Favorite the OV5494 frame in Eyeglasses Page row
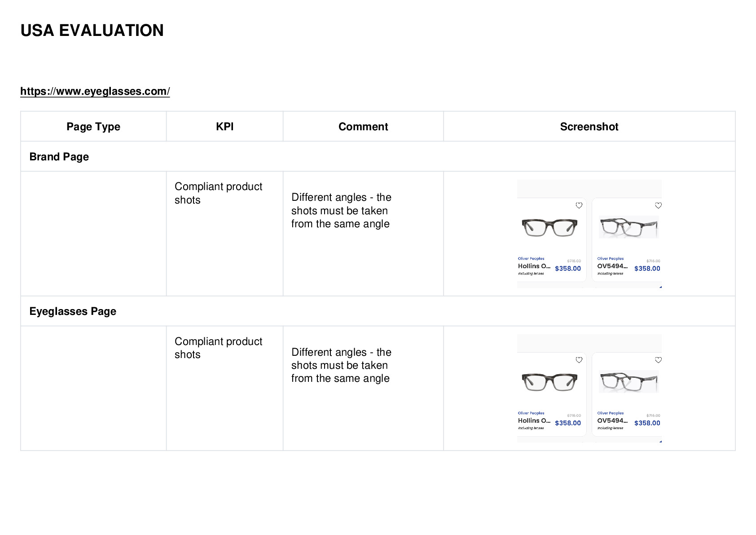The width and height of the screenshot is (756, 535). 658,360
